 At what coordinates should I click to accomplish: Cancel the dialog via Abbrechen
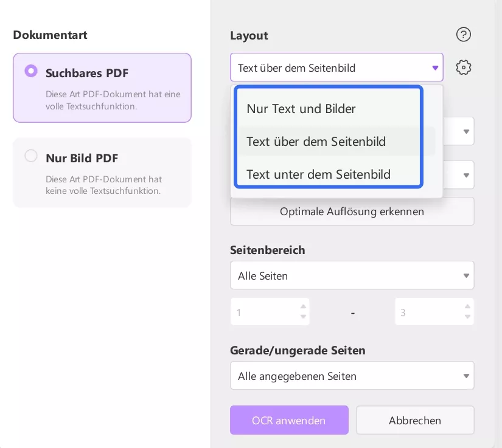pyautogui.click(x=415, y=420)
